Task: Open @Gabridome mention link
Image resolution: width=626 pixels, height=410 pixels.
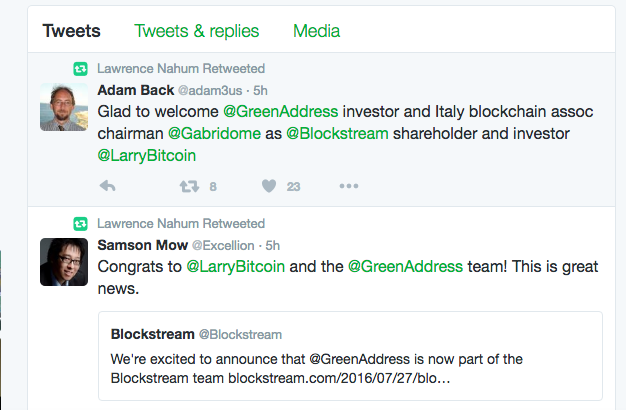Action: coord(214,133)
